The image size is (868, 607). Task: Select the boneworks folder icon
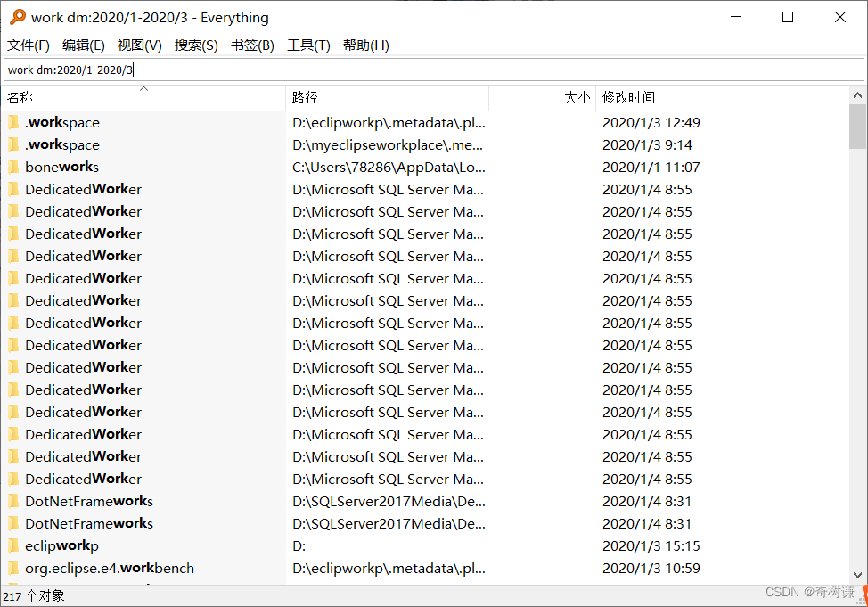pos(14,167)
